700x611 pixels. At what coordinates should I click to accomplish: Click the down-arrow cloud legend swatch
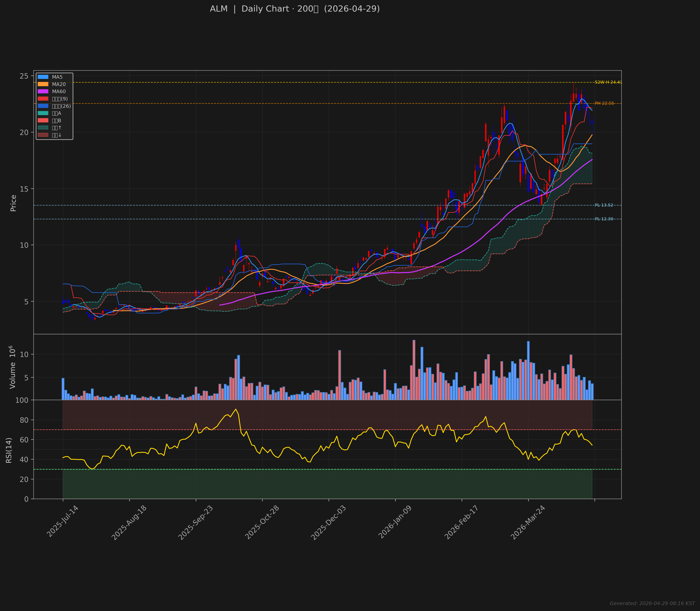43,135
